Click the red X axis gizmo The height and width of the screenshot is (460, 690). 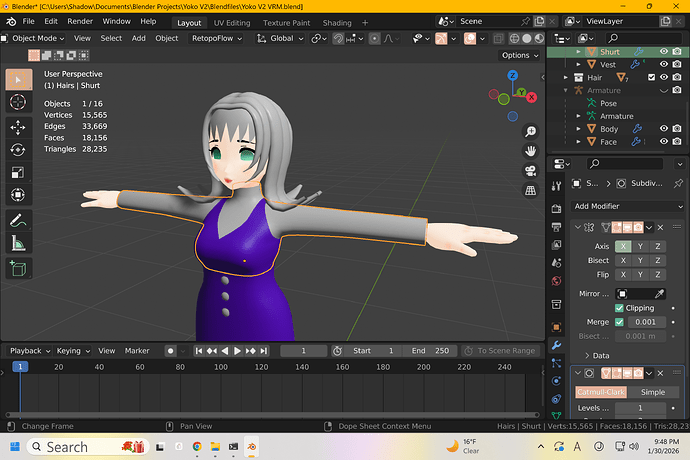[532, 97]
